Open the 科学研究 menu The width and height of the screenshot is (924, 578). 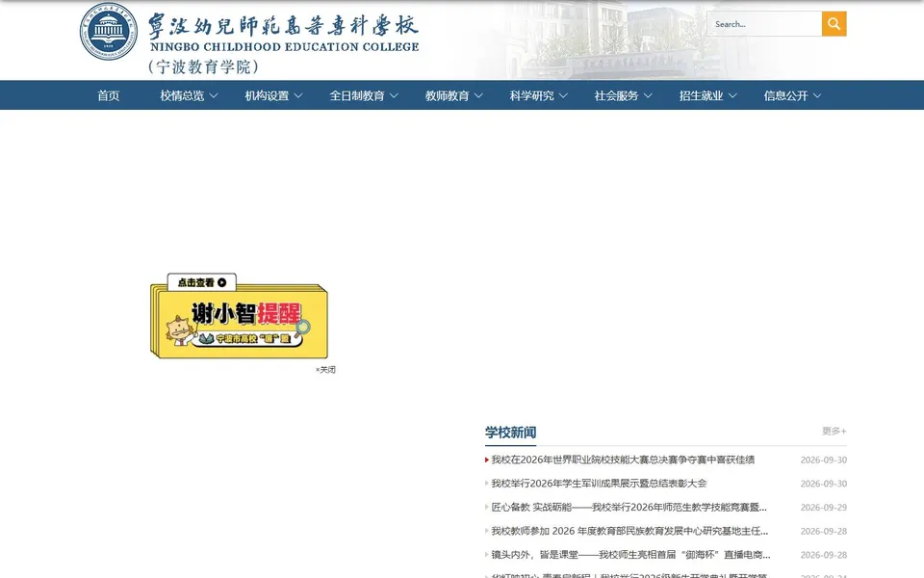click(532, 95)
